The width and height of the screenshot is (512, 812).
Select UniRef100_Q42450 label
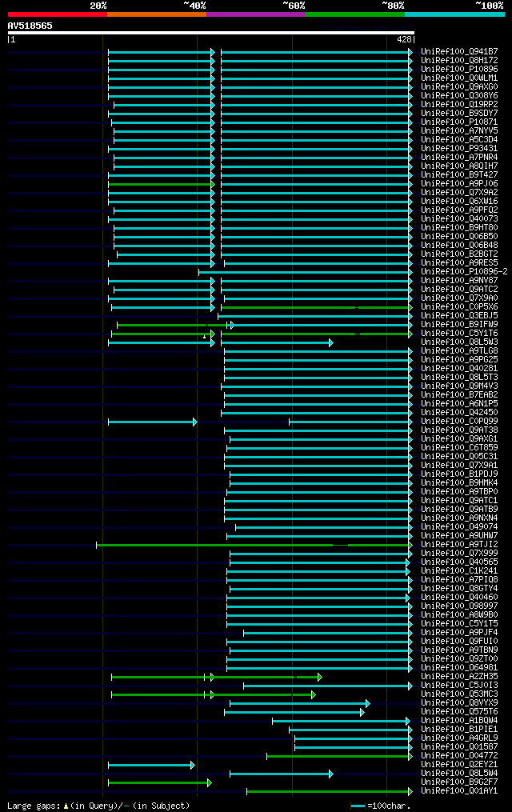tap(459, 413)
